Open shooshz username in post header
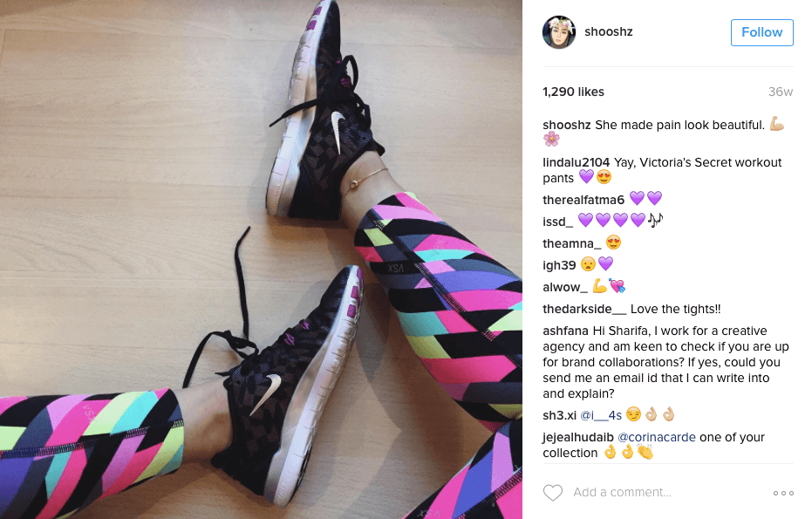 pyautogui.click(x=609, y=31)
